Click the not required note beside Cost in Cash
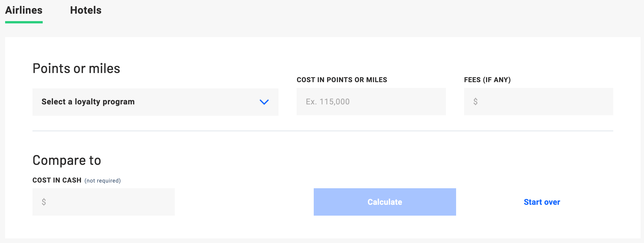The image size is (644, 243). pyautogui.click(x=102, y=180)
